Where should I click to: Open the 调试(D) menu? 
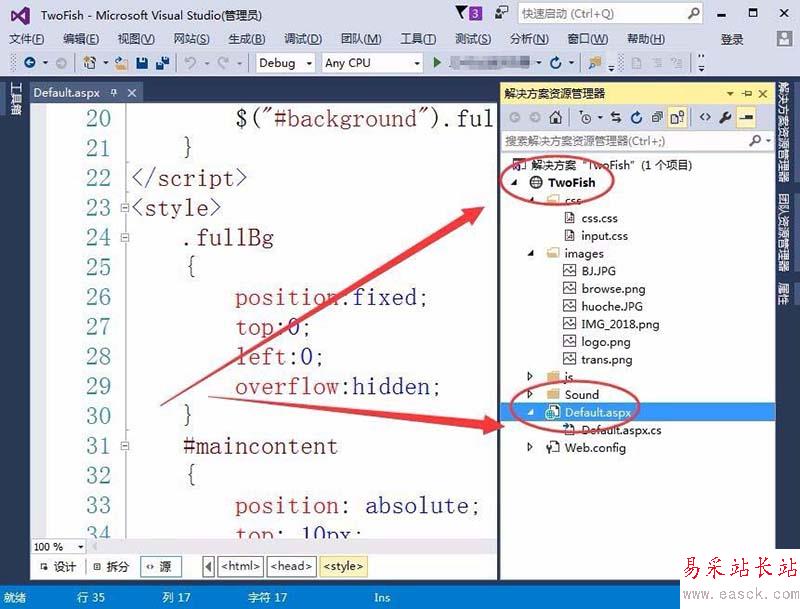[303, 39]
